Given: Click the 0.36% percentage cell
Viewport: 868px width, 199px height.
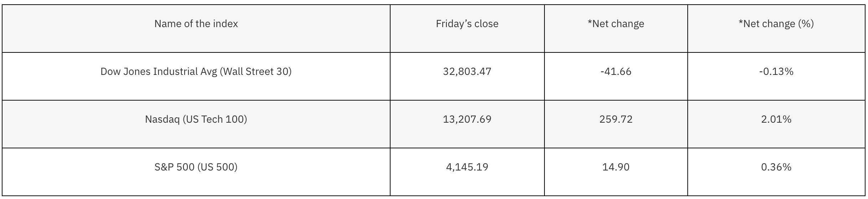Looking at the screenshot, I should (776, 167).
